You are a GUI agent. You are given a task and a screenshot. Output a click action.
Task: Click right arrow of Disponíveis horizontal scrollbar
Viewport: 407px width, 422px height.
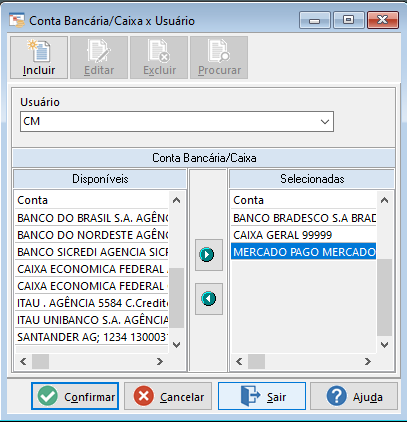pos(160,361)
